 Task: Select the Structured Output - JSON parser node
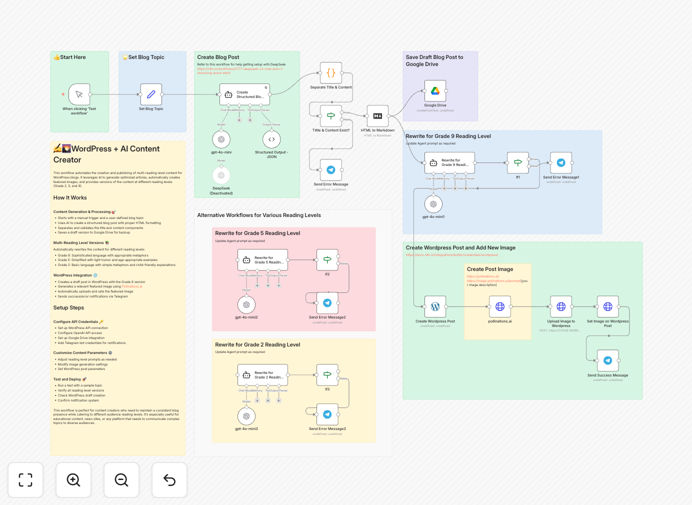tap(271, 139)
